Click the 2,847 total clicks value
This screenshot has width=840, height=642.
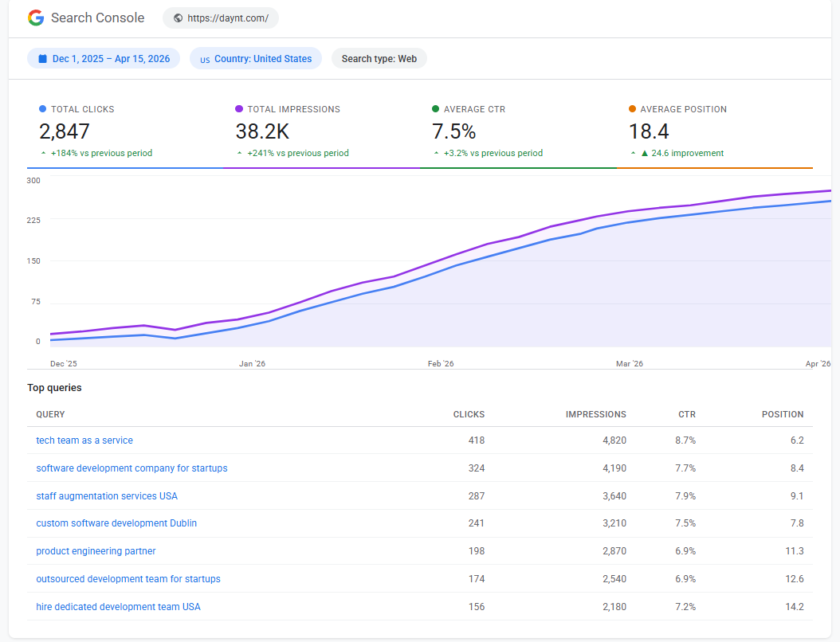(65, 131)
